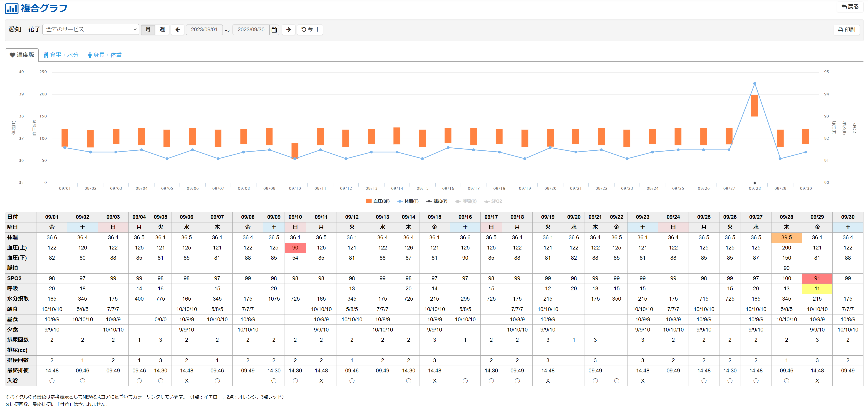Select the 月 view toggle button
Viewport: 868px width, 409px height.
[x=148, y=30]
